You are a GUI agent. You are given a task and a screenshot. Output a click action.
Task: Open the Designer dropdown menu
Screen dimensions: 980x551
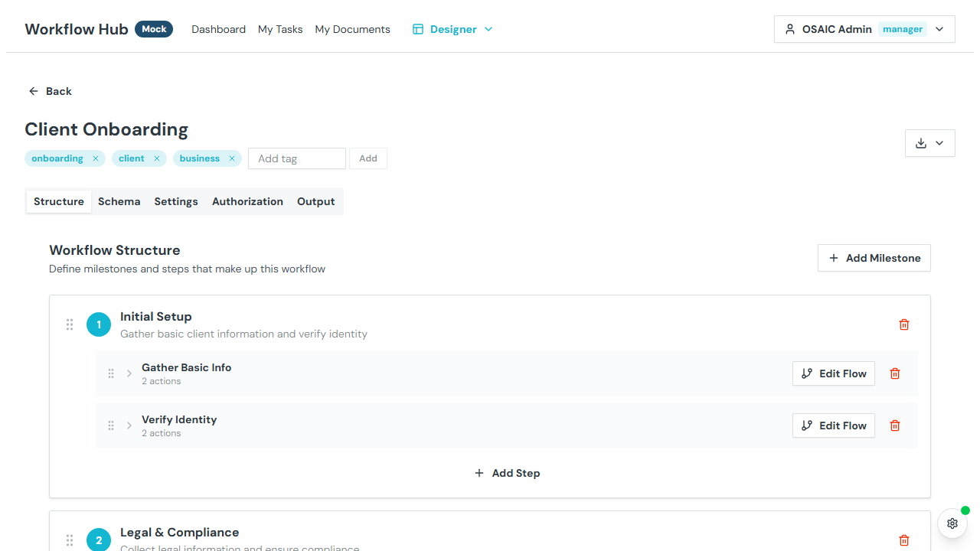[452, 29]
